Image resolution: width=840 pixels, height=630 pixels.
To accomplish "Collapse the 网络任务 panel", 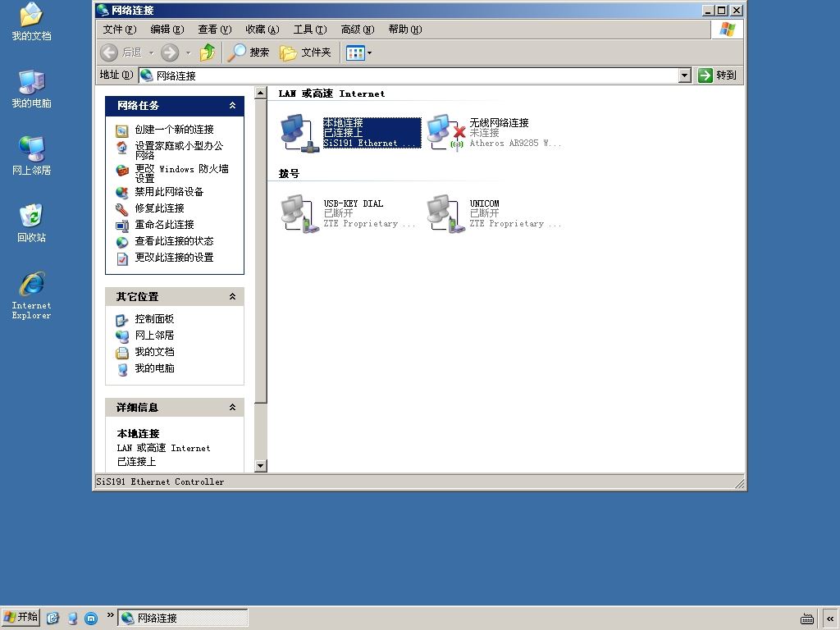I will point(232,106).
